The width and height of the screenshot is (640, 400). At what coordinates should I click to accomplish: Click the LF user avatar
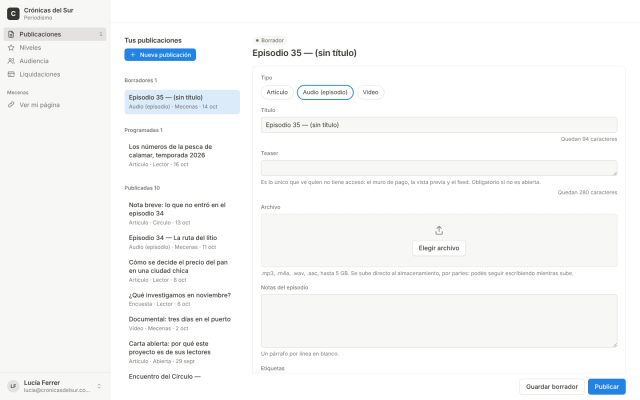tap(13, 386)
